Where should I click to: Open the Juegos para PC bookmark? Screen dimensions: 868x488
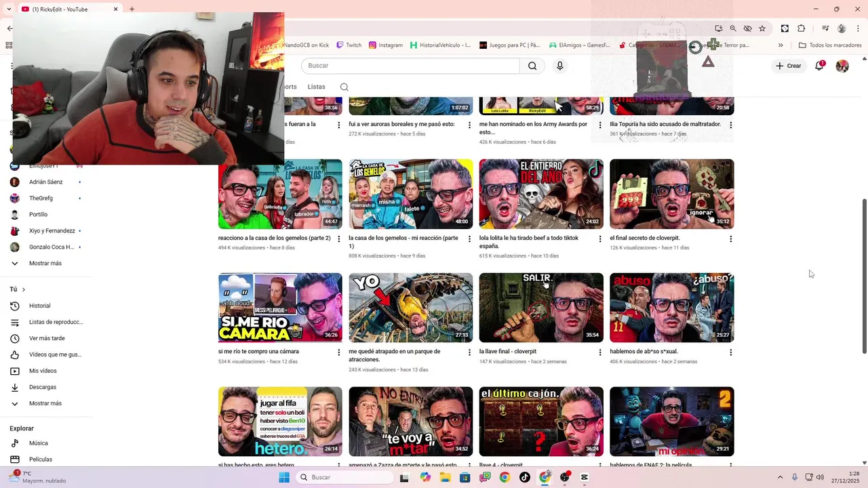pyautogui.click(x=510, y=45)
